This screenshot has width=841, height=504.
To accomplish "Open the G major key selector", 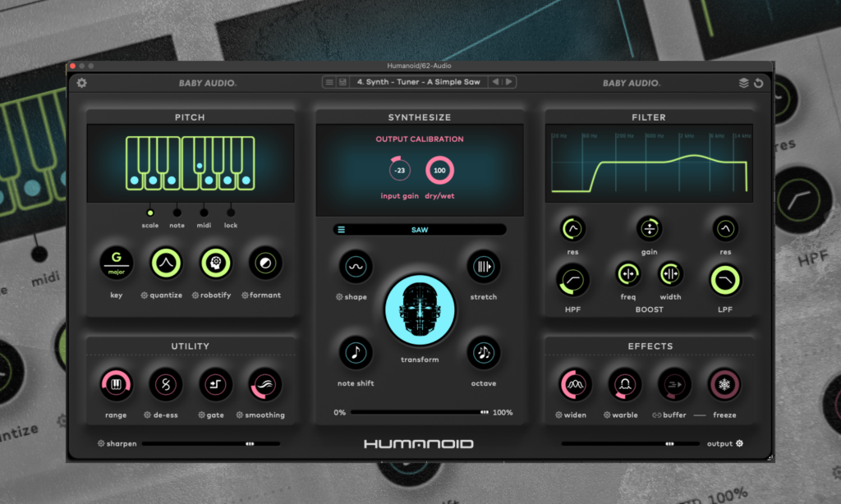I will (116, 263).
